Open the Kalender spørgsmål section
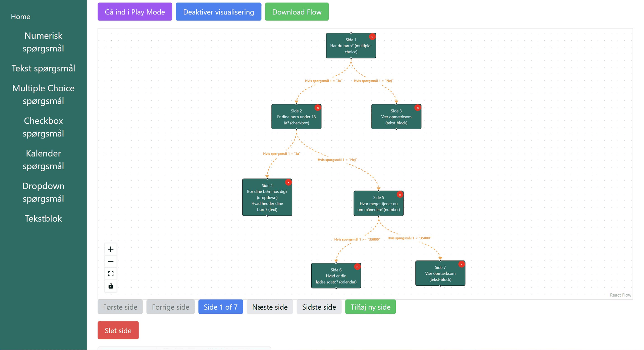 point(43,160)
